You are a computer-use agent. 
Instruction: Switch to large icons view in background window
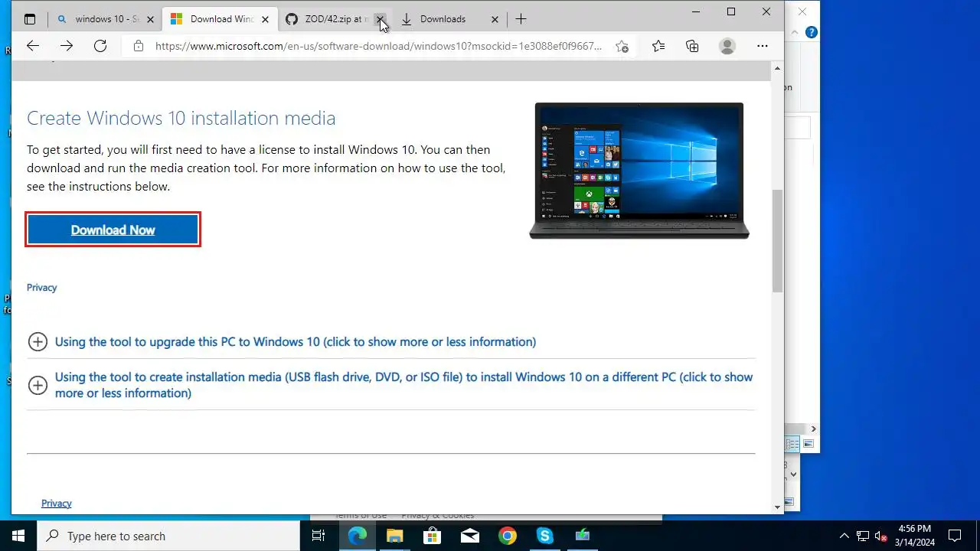click(808, 444)
